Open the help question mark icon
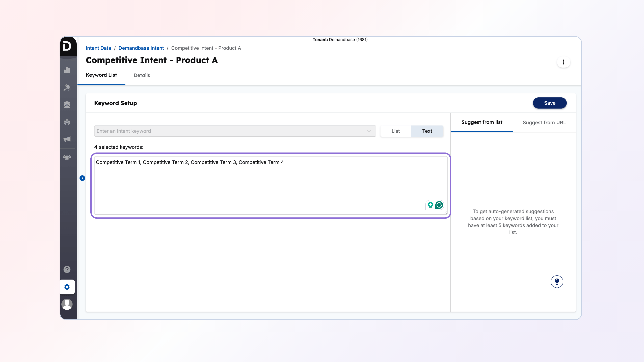This screenshot has width=644, height=362. (67, 269)
